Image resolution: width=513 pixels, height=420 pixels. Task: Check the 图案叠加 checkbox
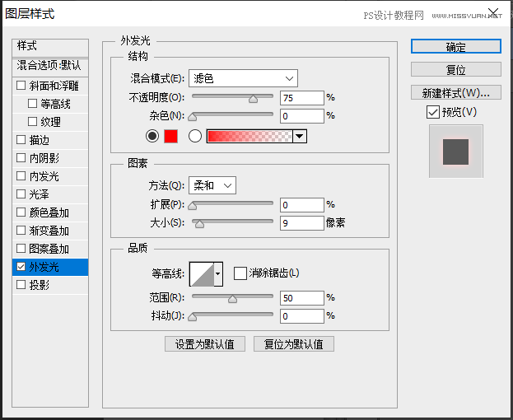tap(21, 248)
